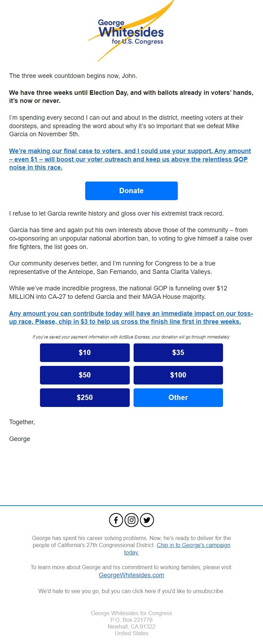
Task: Open the campaign's Facebook page icon
Action: (x=116, y=520)
